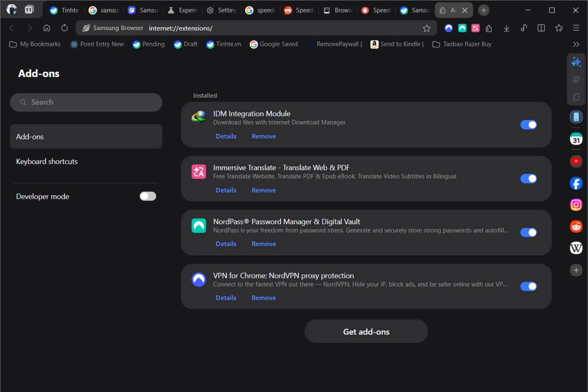Select the Continue on phone sidebar icon

[x=576, y=117]
